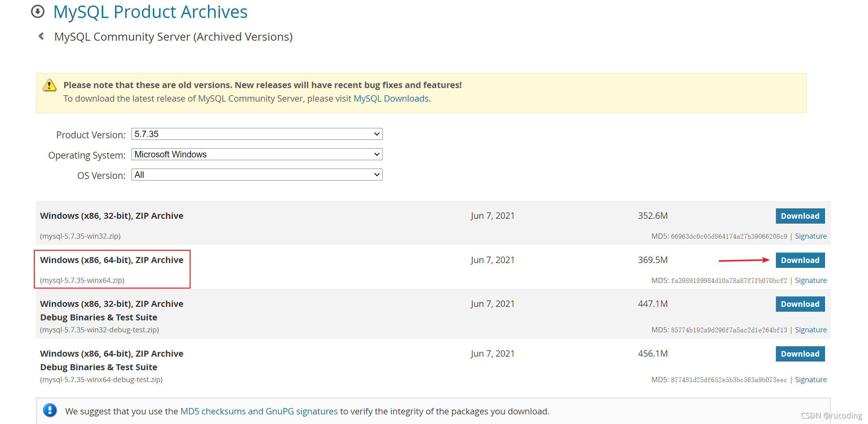Open the MySQL Product Archives heading link
868x424 pixels.
[x=150, y=12]
